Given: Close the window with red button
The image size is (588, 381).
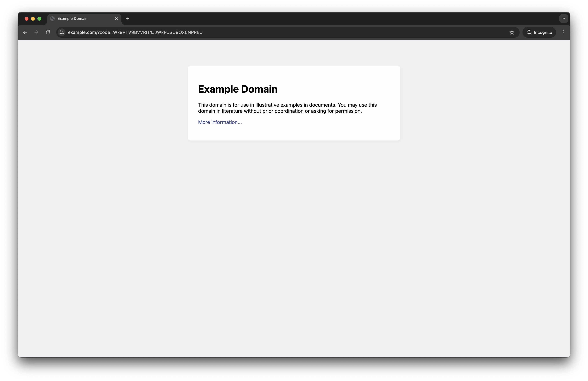Looking at the screenshot, I should [26, 19].
